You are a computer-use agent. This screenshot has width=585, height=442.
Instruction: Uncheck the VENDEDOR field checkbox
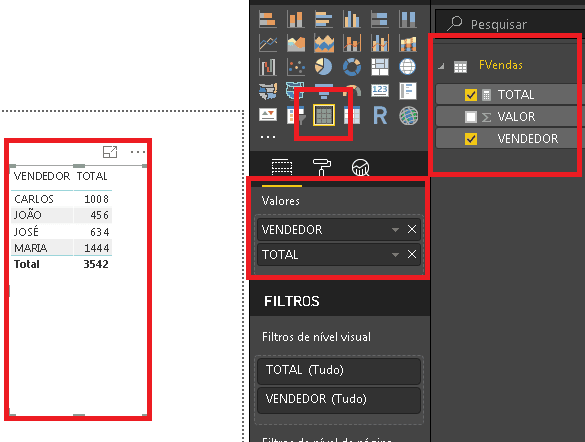tap(471, 139)
